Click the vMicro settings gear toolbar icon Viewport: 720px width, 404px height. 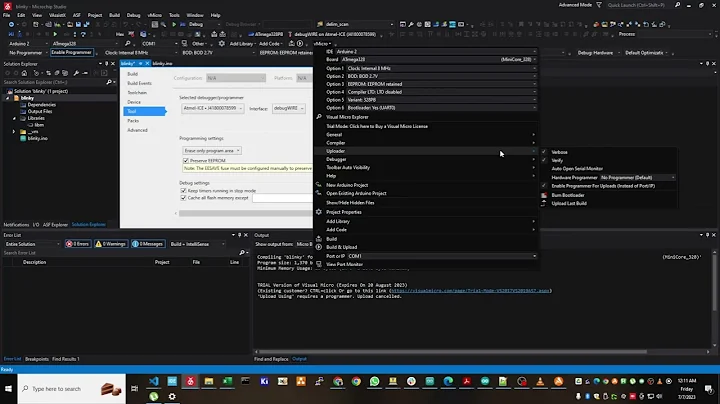(x=222, y=44)
